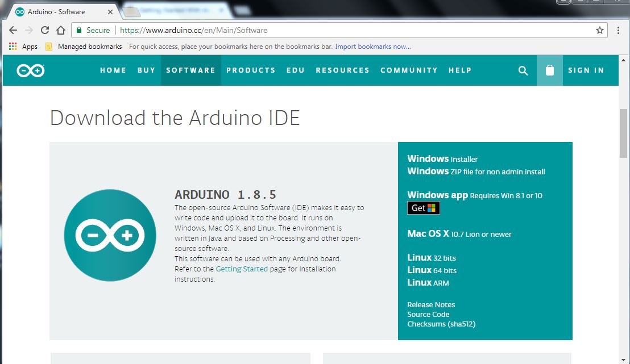This screenshot has height=364, width=630.
Task: Bookmark this page with the star icon
Action: (x=600, y=30)
